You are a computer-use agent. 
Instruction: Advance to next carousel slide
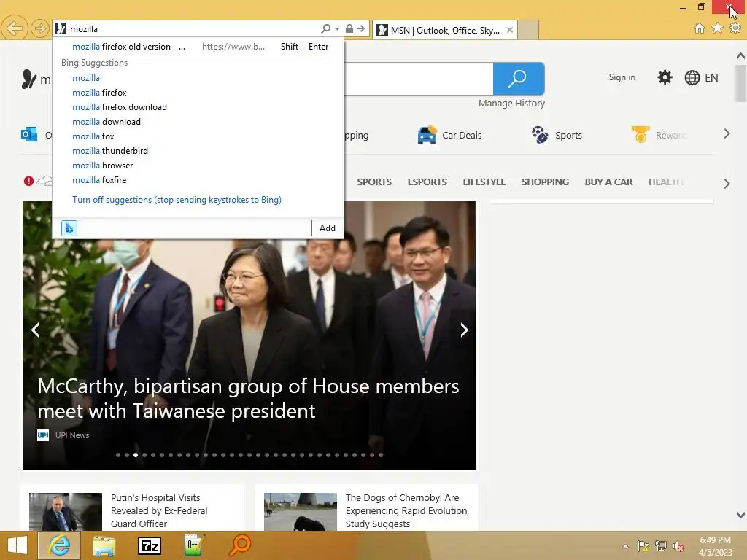click(464, 330)
